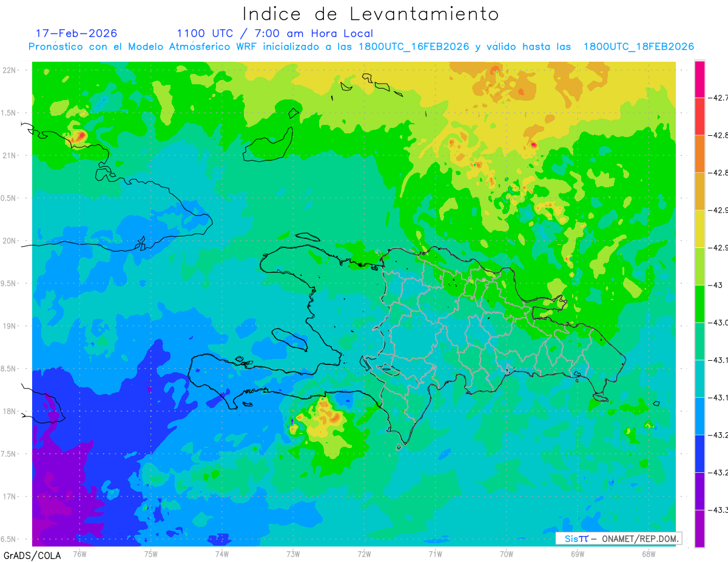This screenshot has width=728, height=562.
Task: Pick the pure green colorbar swatch
Action: pos(699,304)
